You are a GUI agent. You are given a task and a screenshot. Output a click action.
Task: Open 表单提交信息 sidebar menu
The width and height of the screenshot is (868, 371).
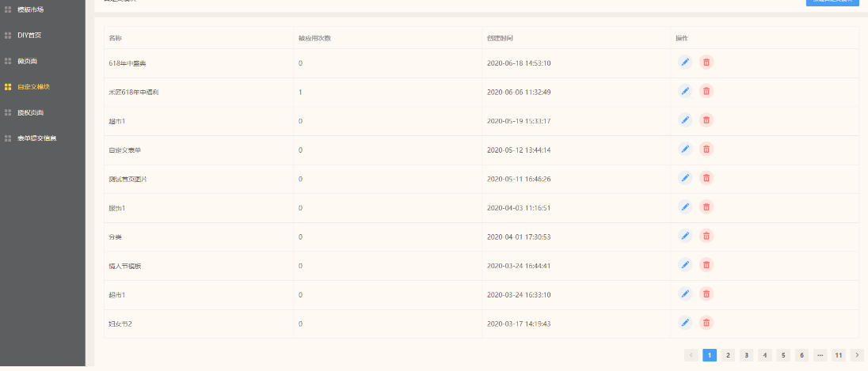coord(36,138)
